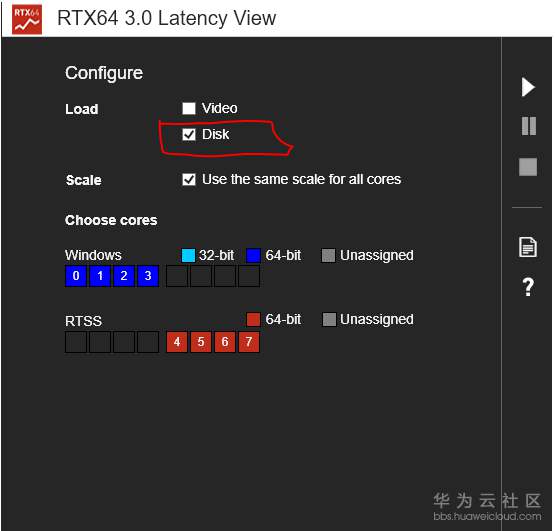This screenshot has height=531, width=555.
Task: Click the Choose cores label
Action: (x=111, y=220)
